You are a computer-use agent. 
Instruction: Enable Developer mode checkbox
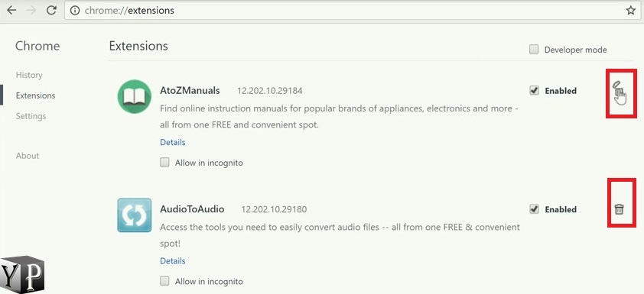coord(534,50)
